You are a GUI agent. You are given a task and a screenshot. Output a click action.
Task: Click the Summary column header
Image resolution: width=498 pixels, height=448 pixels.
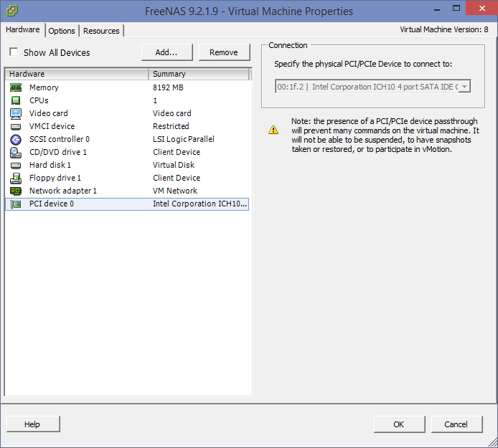pos(199,74)
